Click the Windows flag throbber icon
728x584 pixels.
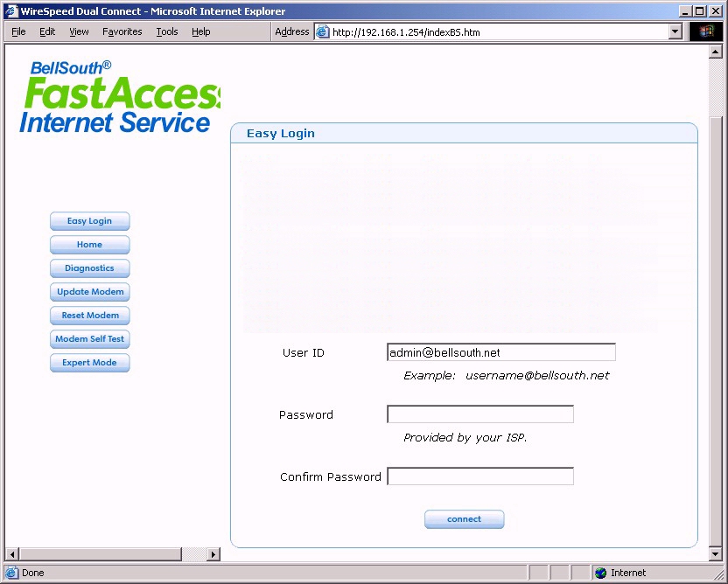pyautogui.click(x=706, y=32)
